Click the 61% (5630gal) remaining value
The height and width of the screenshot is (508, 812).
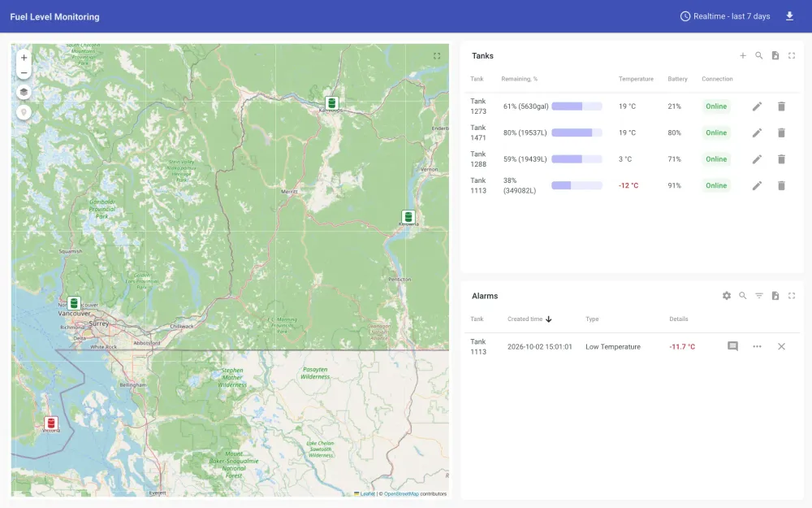click(x=525, y=106)
